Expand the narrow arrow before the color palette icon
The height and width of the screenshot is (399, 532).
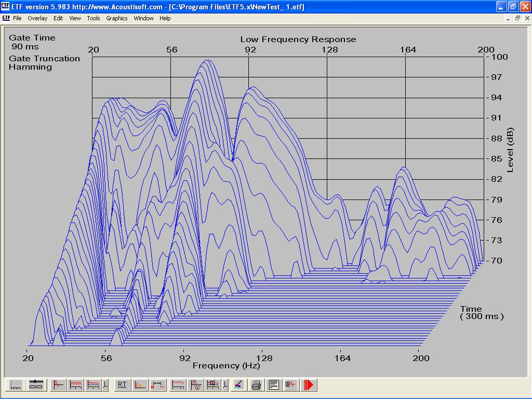coord(225,385)
